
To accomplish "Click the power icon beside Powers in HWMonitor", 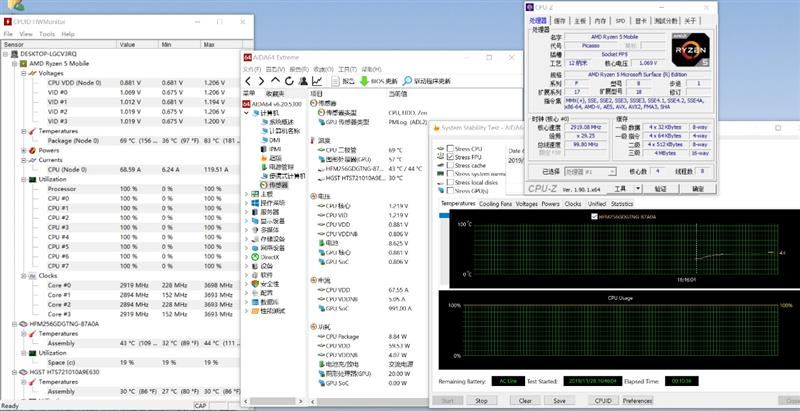I will pyautogui.click(x=33, y=150).
